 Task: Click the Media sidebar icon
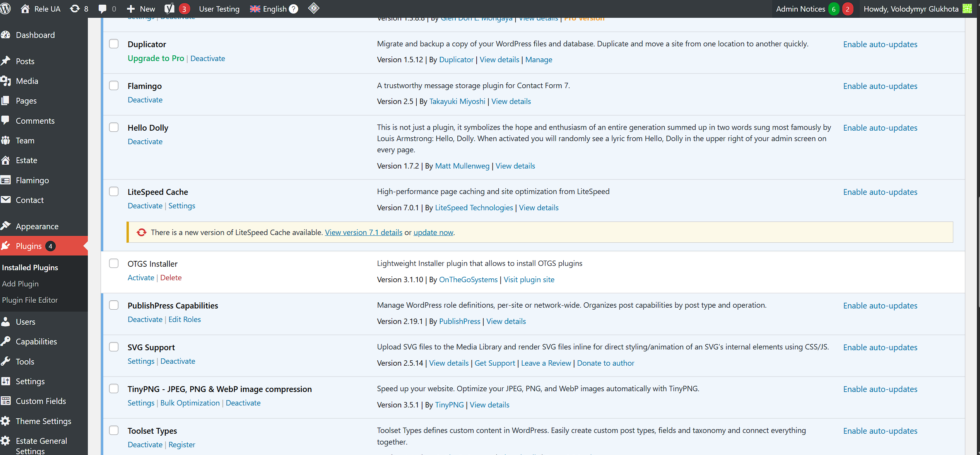5,81
